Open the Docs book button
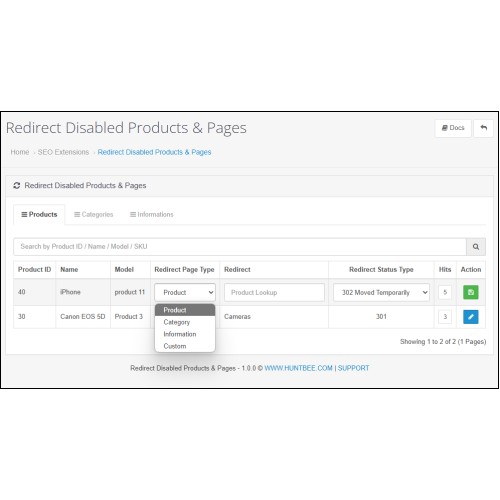 click(x=453, y=128)
